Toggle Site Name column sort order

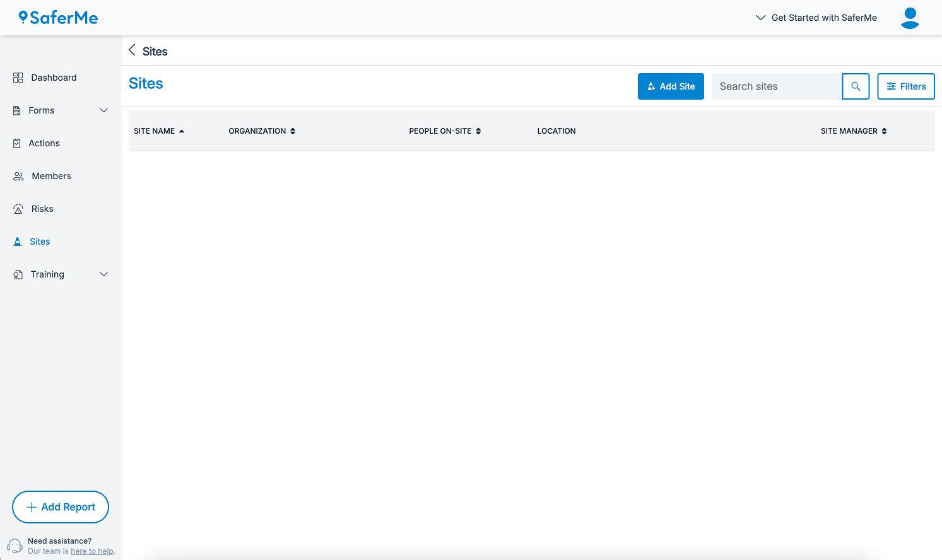click(x=158, y=131)
